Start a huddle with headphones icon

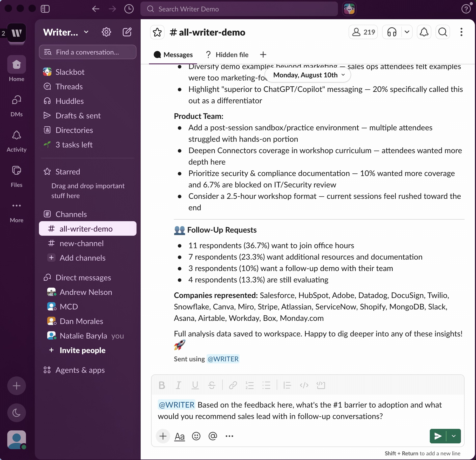pyautogui.click(x=392, y=32)
